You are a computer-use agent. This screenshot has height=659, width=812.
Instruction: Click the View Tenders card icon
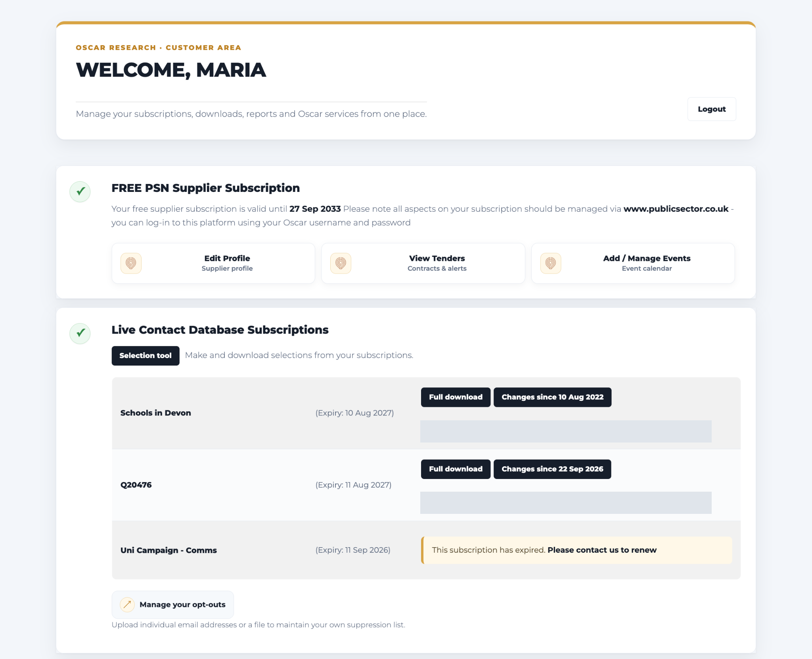[x=341, y=263]
